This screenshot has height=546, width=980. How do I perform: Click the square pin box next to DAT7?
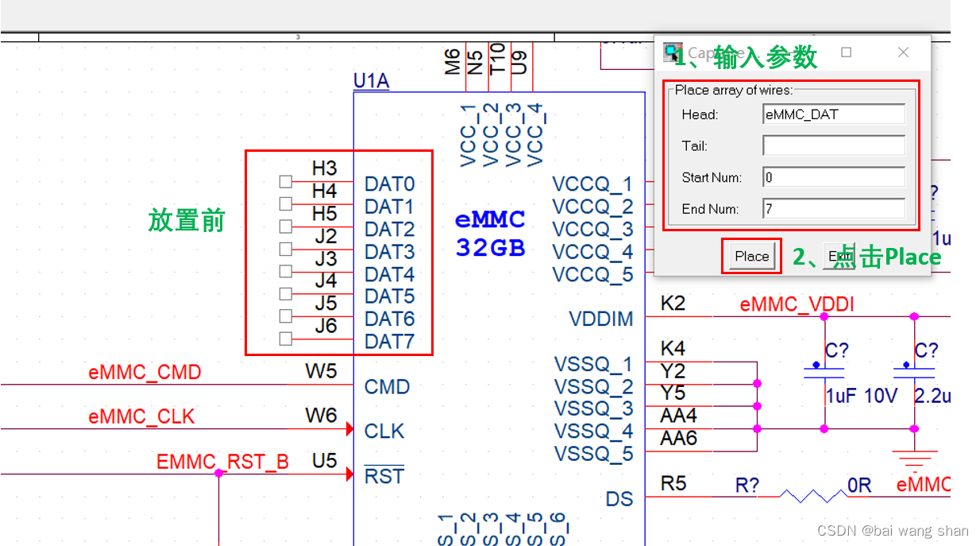284,337
